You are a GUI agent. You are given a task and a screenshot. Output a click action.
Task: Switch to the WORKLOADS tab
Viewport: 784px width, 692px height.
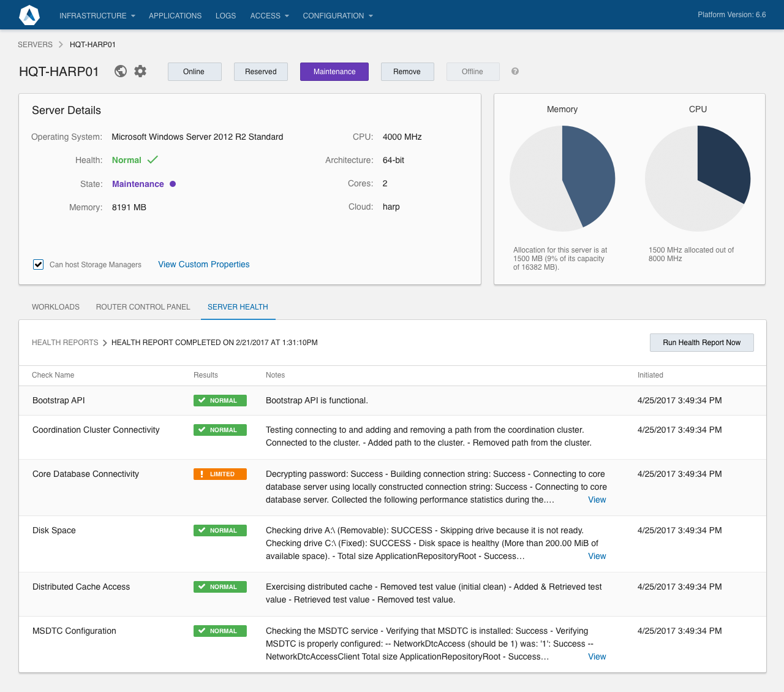[55, 307]
